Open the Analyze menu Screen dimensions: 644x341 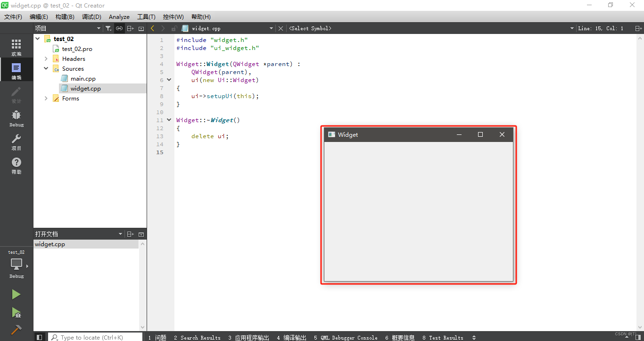pyautogui.click(x=119, y=17)
